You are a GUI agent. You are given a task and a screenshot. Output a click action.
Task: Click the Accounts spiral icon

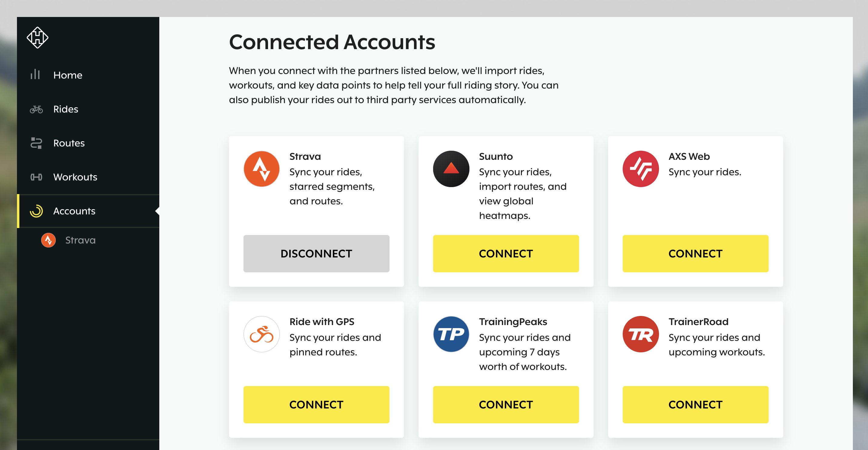36,211
